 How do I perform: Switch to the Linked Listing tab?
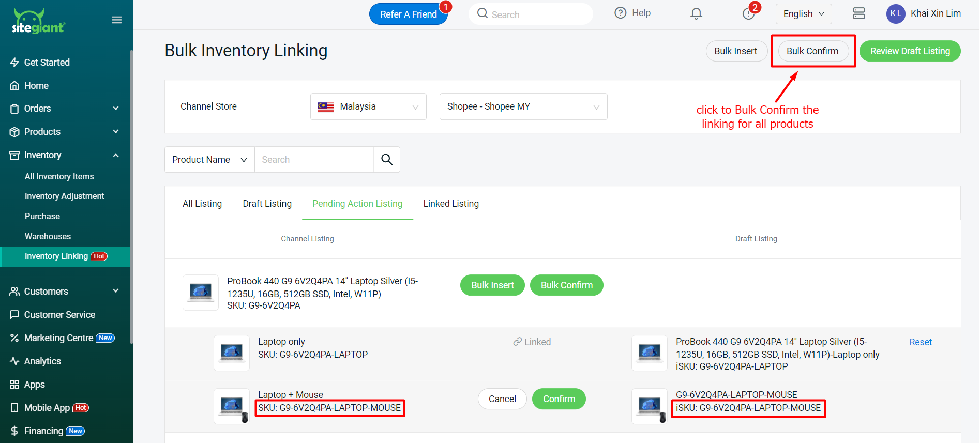pyautogui.click(x=451, y=204)
